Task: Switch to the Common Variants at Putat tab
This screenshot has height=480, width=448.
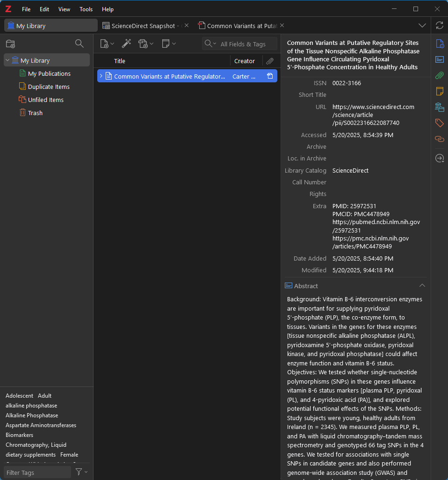Action: pyautogui.click(x=242, y=26)
